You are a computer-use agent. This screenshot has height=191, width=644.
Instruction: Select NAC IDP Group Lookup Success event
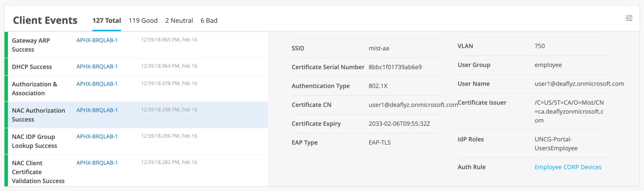[x=34, y=141]
